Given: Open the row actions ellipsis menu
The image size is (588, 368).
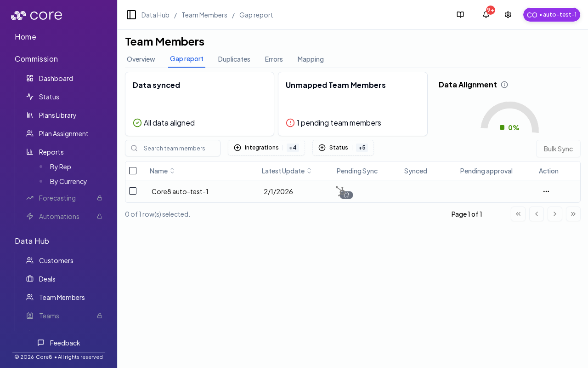Looking at the screenshot, I should [x=546, y=191].
